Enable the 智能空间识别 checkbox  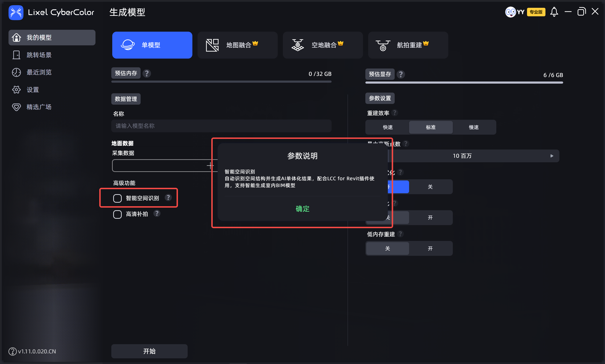[x=117, y=198]
